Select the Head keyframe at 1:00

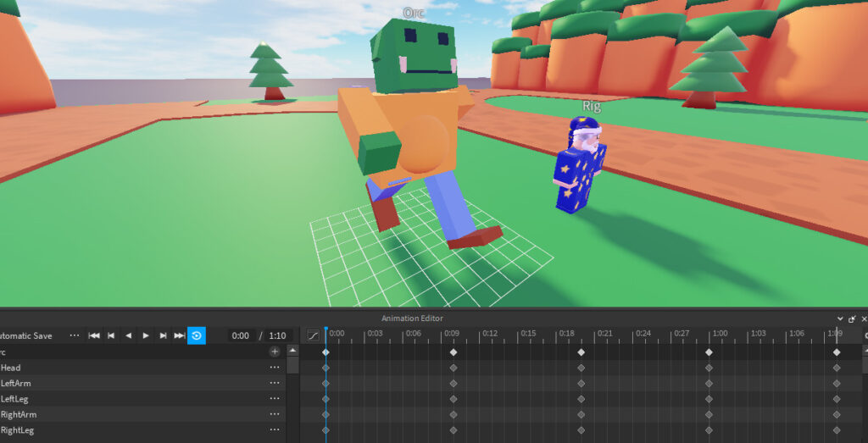(709, 368)
